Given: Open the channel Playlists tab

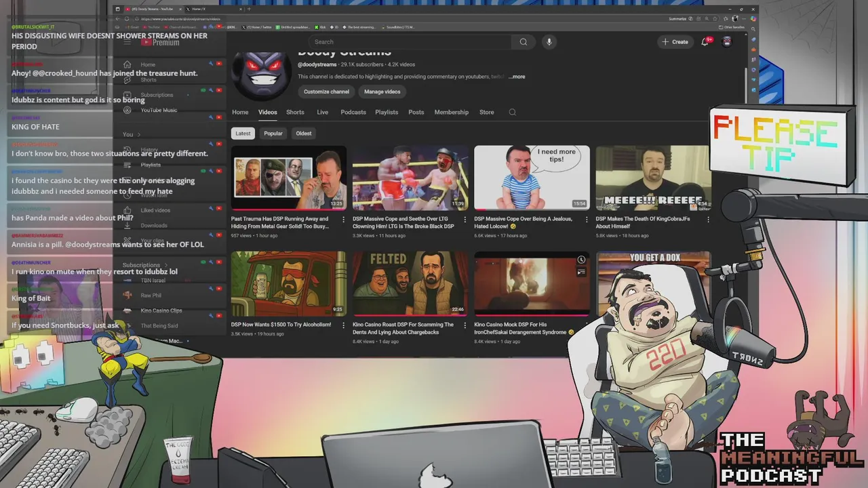Looking at the screenshot, I should pyautogui.click(x=387, y=113).
